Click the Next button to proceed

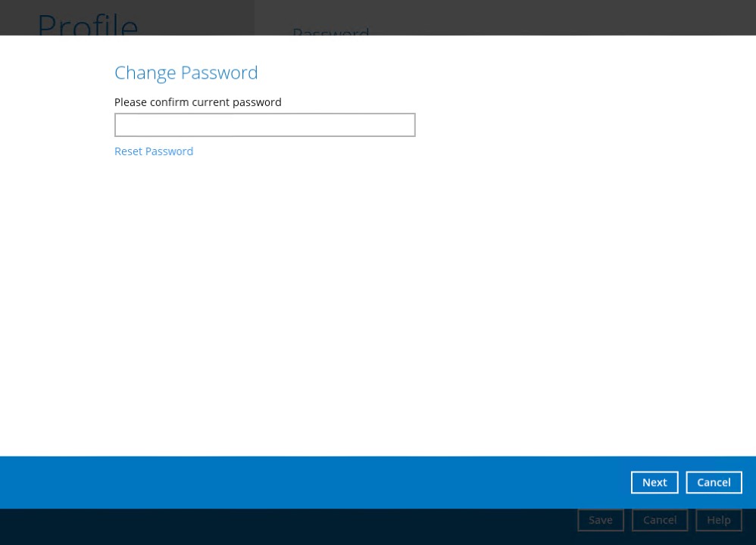[x=654, y=482]
